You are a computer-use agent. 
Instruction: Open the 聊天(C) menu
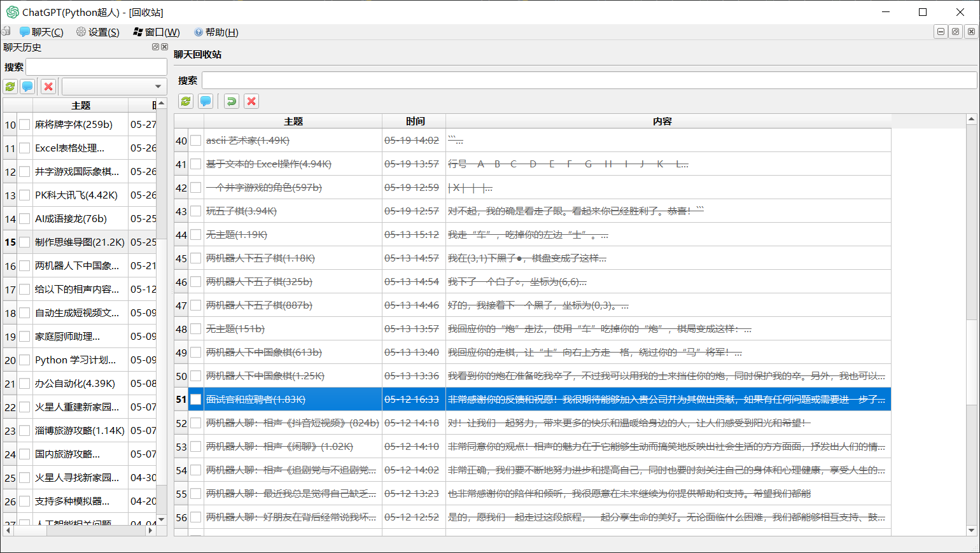(42, 32)
